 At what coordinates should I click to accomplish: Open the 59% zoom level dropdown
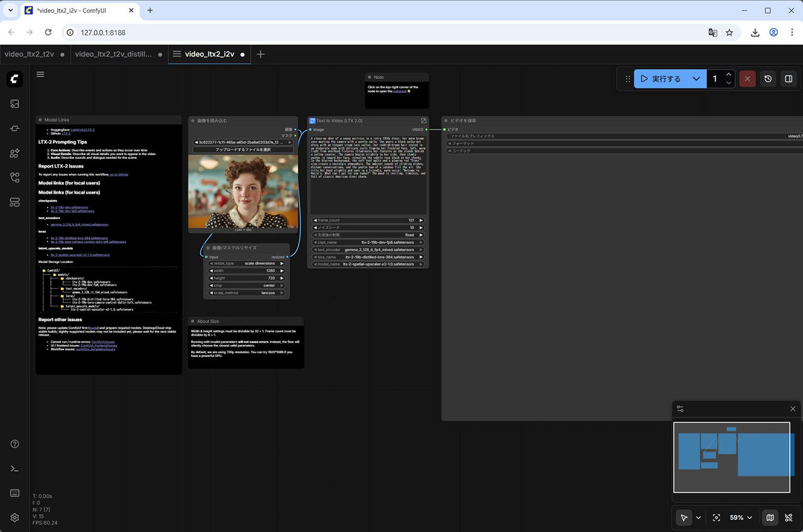(x=741, y=518)
